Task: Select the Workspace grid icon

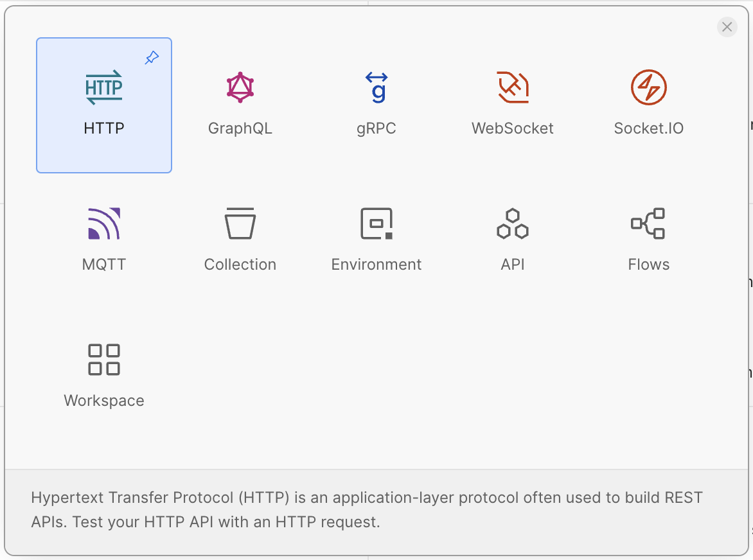Action: pyautogui.click(x=104, y=360)
